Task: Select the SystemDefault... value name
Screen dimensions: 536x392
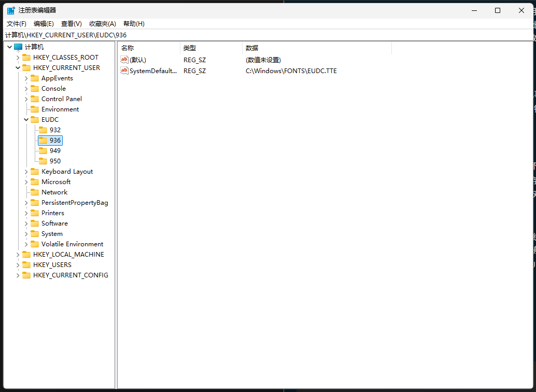Action: (x=153, y=71)
